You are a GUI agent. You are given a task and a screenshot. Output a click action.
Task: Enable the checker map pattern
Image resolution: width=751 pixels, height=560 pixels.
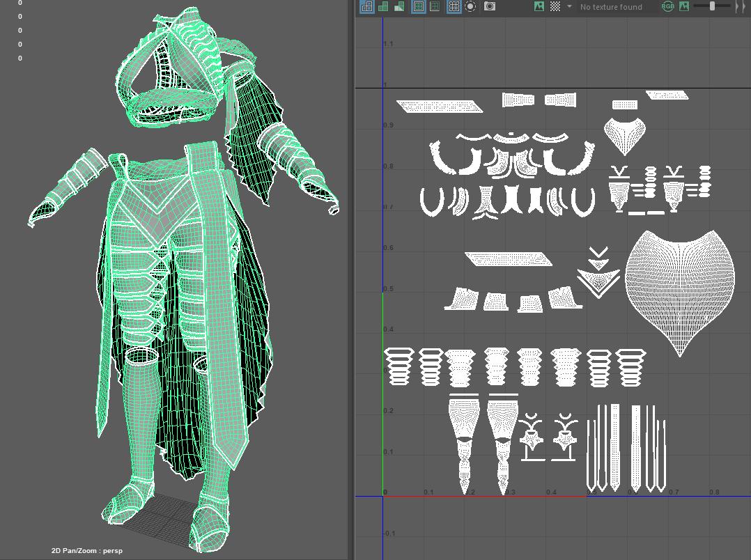[555, 6]
